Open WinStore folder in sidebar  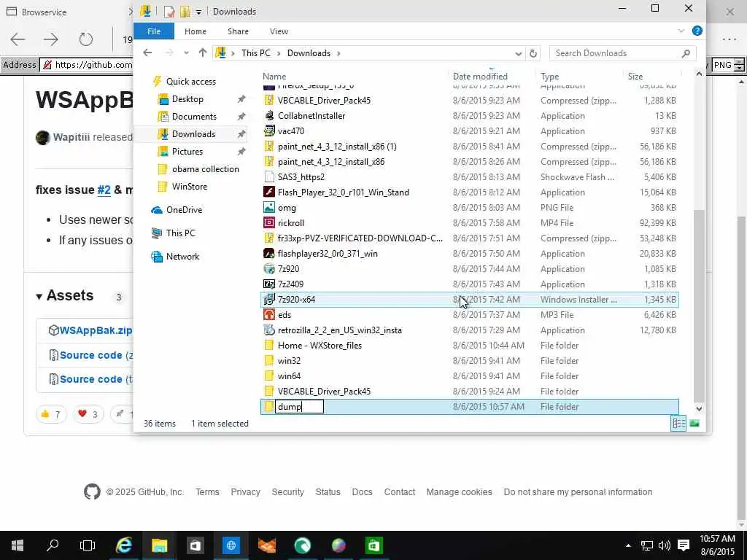point(189,186)
